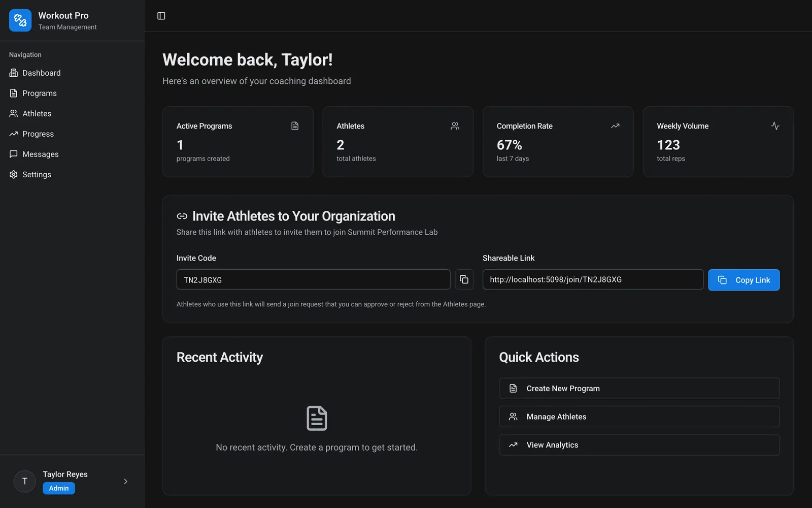Expand the Taylor Reyes user menu chevron

(x=126, y=482)
